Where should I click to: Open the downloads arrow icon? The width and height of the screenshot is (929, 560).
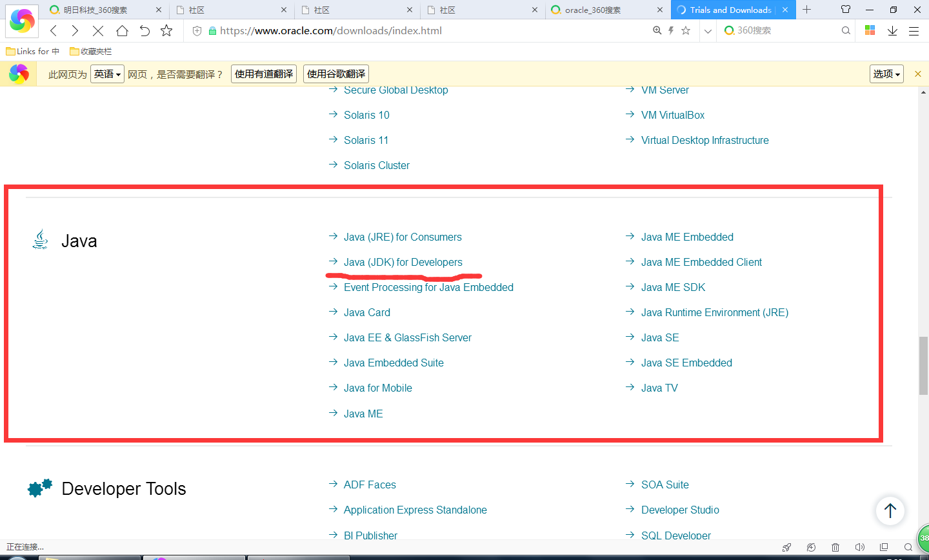pos(892,30)
